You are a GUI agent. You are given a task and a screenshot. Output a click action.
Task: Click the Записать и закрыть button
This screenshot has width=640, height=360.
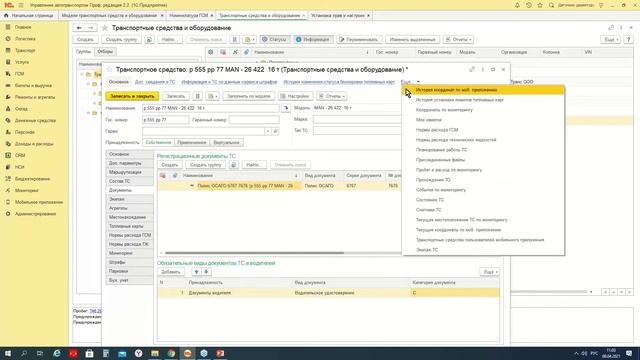pos(132,96)
